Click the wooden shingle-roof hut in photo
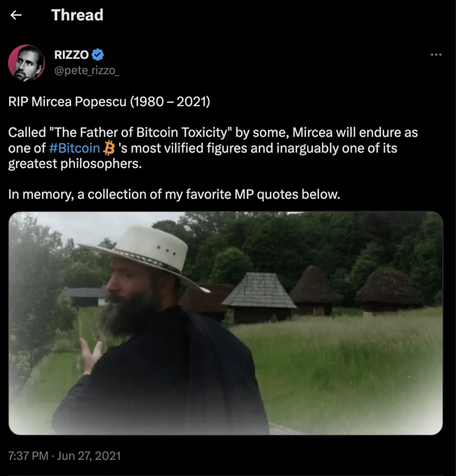This screenshot has height=476, width=456. tap(259, 296)
